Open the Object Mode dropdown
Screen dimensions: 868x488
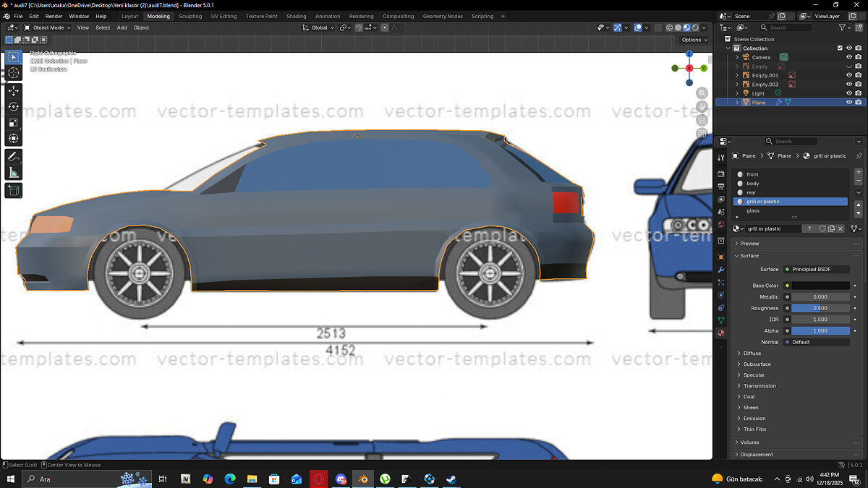click(x=47, y=27)
